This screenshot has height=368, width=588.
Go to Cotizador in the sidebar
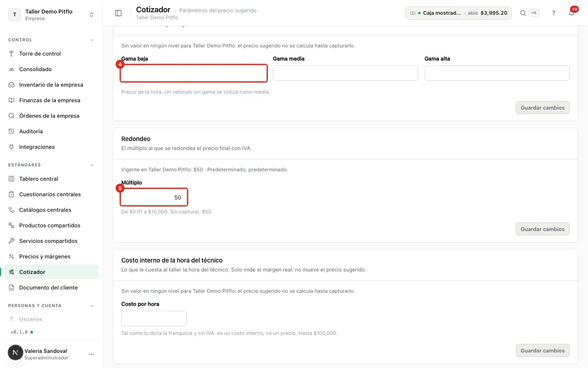pyautogui.click(x=51, y=272)
